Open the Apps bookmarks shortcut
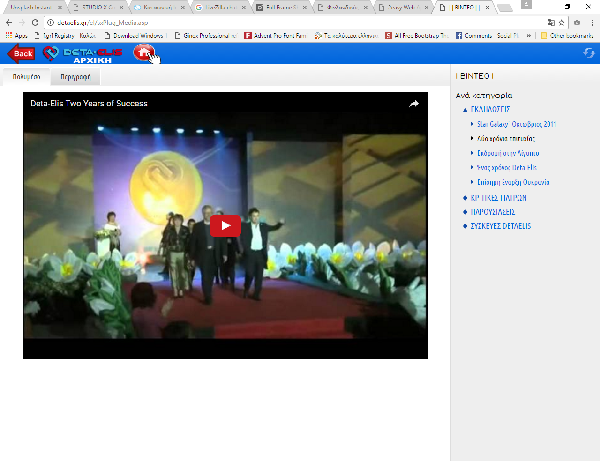Viewport: 600px width, 461px height. (x=16, y=36)
